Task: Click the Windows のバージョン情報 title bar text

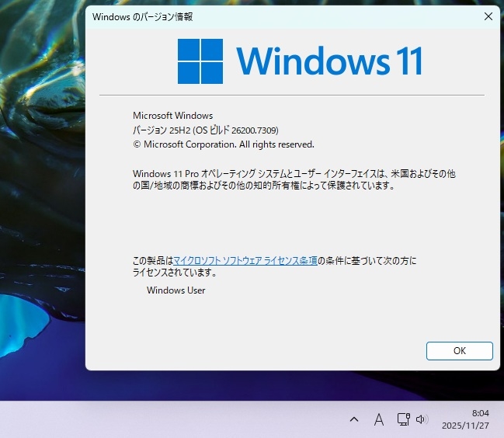Action: click(x=142, y=17)
